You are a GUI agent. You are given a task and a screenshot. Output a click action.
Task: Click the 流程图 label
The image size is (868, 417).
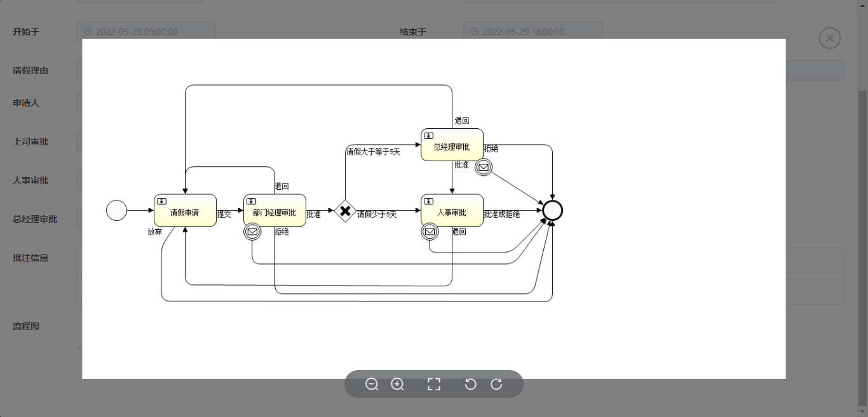[26, 326]
